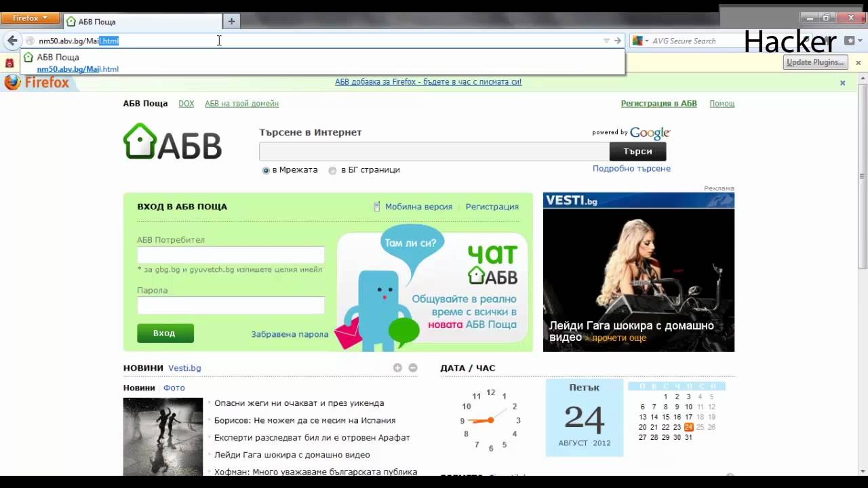
Task: Select the АБВ Поща browser tab
Action: 142,22
